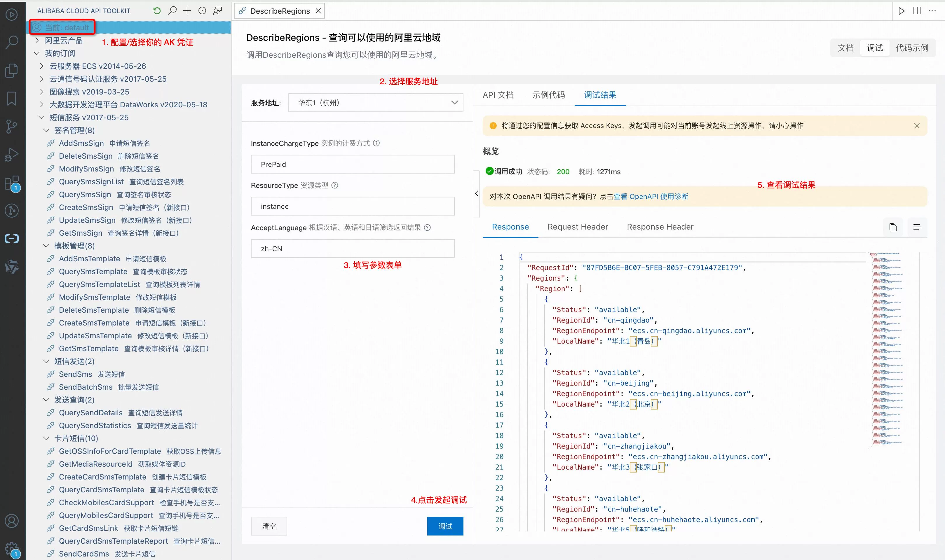Click the plus icon to subscribe products
The height and width of the screenshot is (560, 945).
coord(187,11)
